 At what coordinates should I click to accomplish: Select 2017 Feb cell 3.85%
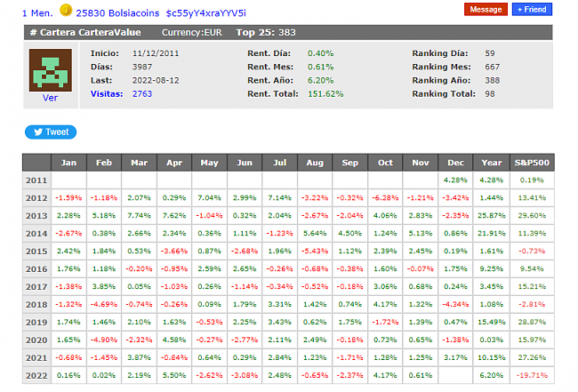click(104, 286)
